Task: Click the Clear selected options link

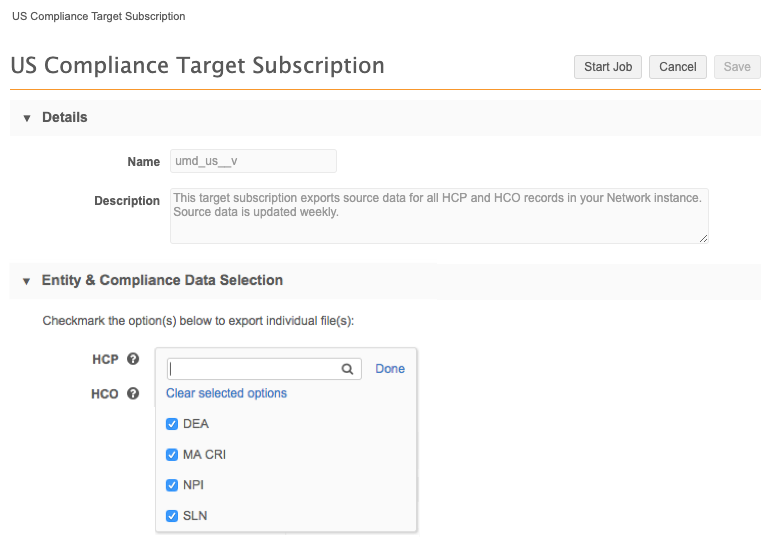Action: tap(226, 393)
